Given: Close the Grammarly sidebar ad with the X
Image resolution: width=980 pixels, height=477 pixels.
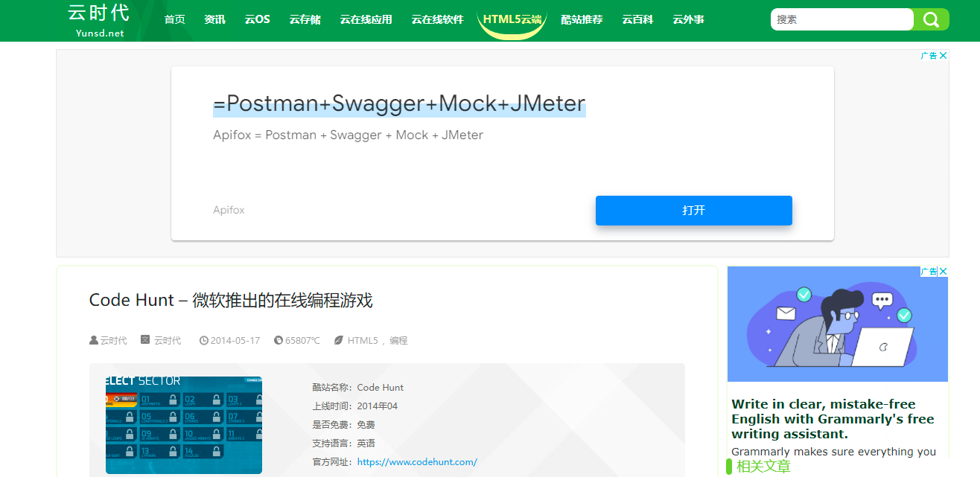Looking at the screenshot, I should pyautogui.click(x=943, y=270).
